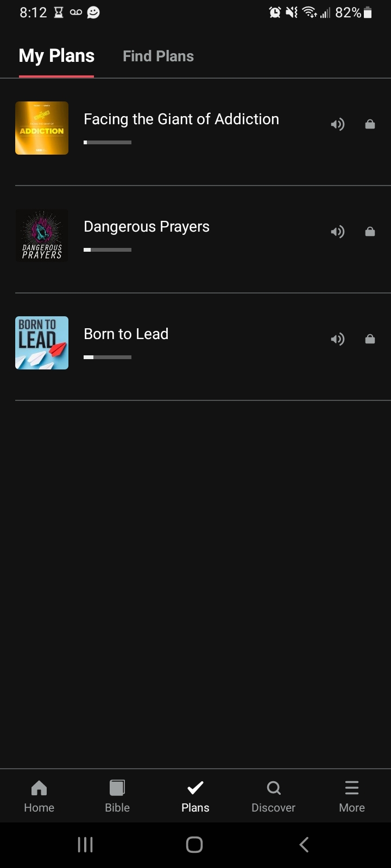Play audio for Facing the Giant of Addiction
This screenshot has height=868, width=391.
click(337, 125)
